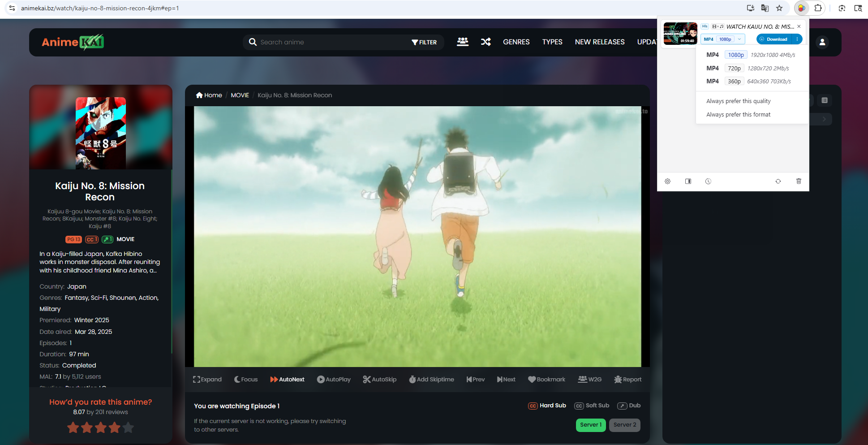Click the user profile avatar icon
Screen dimensions: 868x445
coord(822,42)
